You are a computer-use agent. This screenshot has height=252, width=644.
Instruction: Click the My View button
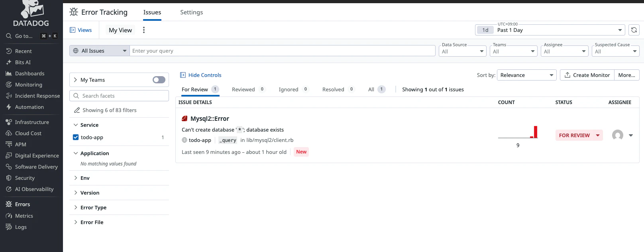point(120,30)
